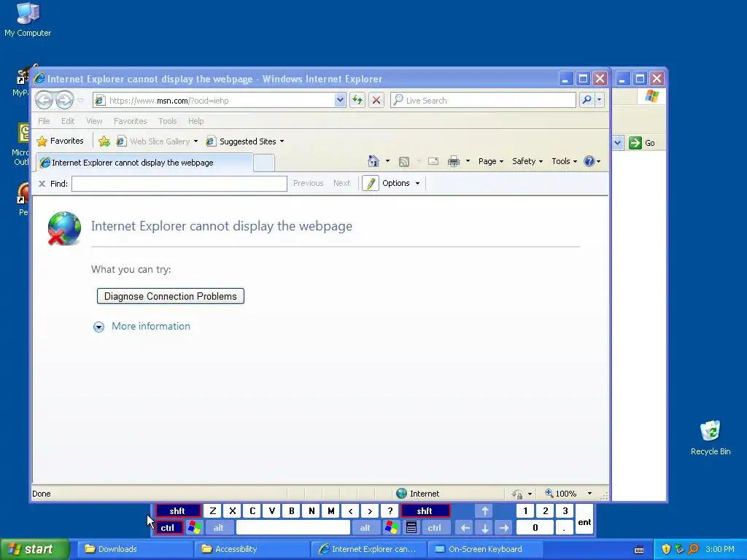747x560 pixels.
Task: Switch to Downloads taskbar button
Action: (x=134, y=549)
